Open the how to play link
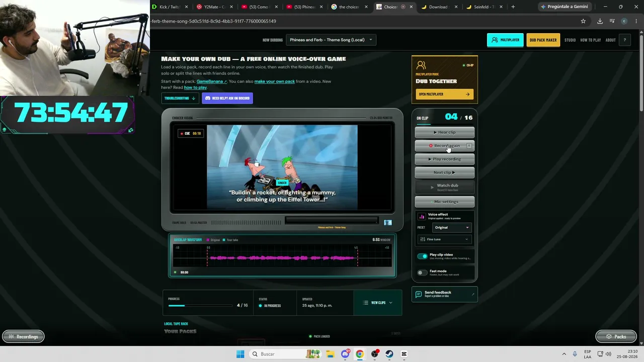644x362 pixels. (x=195, y=87)
